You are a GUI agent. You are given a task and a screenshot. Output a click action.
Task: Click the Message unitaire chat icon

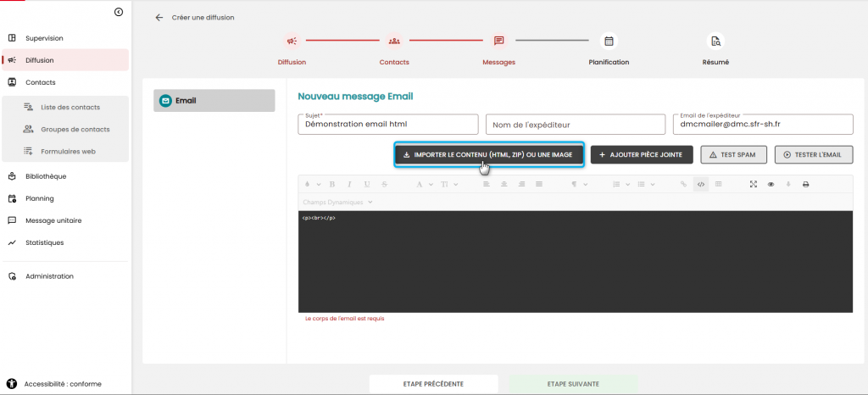point(12,220)
